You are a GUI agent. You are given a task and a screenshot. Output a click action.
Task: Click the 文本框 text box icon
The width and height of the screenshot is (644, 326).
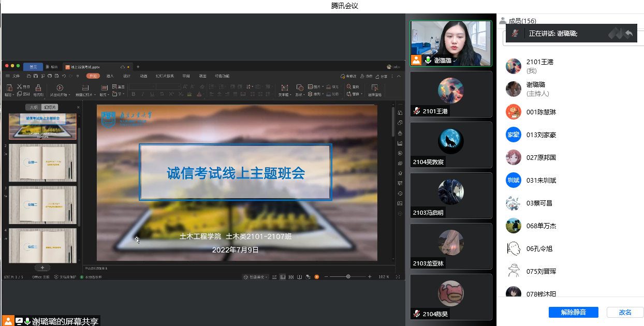click(284, 88)
